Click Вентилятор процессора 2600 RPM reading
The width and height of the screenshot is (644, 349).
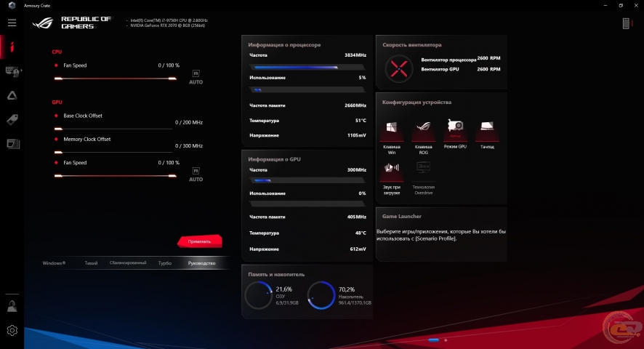460,59
